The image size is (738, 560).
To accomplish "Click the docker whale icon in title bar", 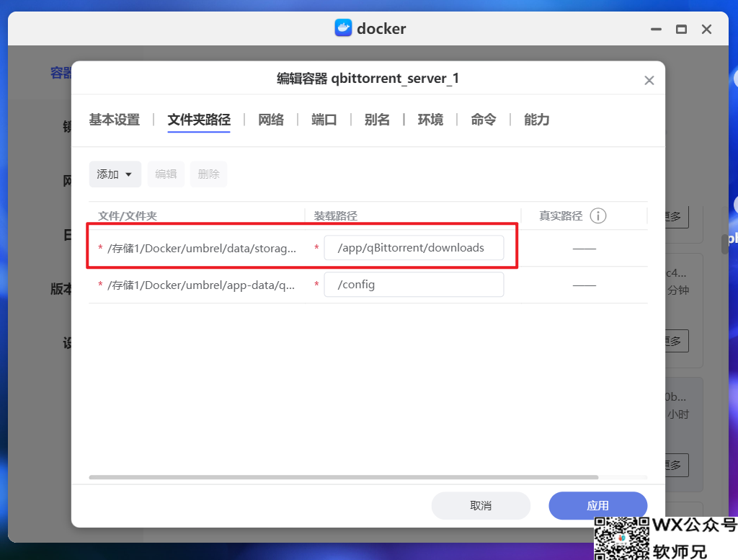I will (343, 28).
